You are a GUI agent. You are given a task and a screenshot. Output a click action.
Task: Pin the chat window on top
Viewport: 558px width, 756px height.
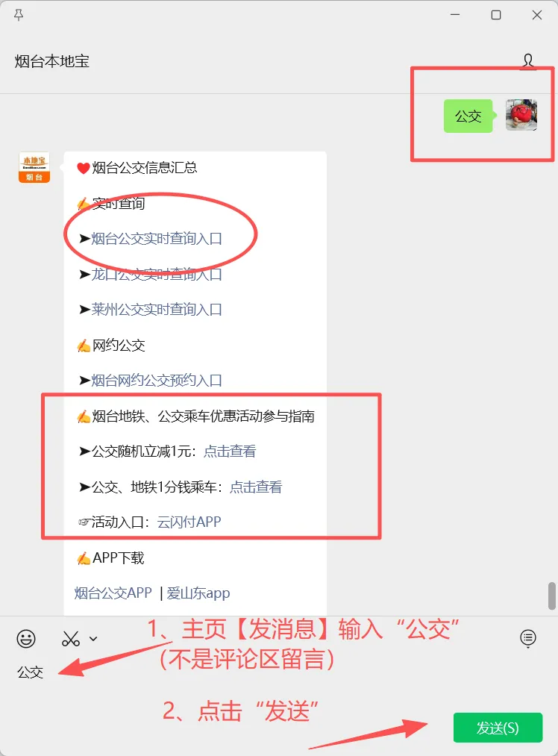(x=19, y=16)
